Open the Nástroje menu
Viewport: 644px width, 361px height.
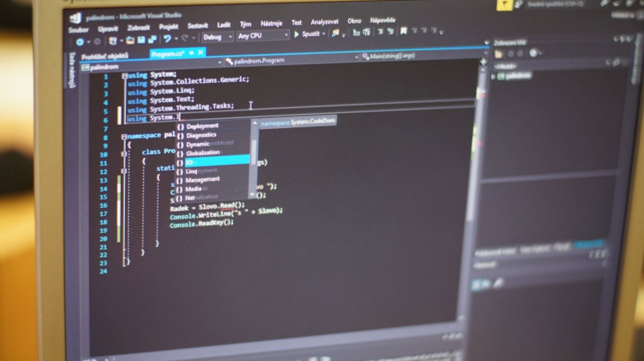271,23
